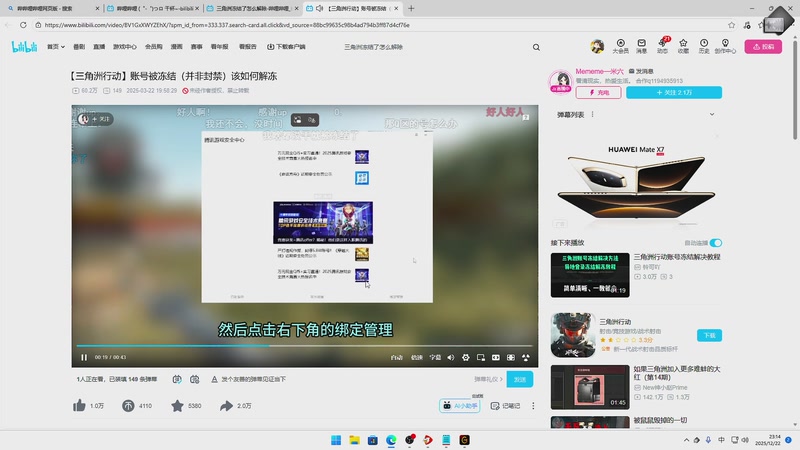Open the 字幕 subtitle menu

tap(435, 357)
